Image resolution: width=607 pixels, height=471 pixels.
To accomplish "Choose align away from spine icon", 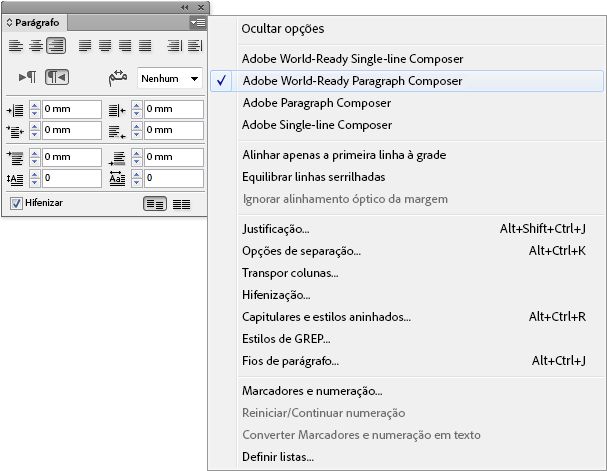I will pos(195,46).
